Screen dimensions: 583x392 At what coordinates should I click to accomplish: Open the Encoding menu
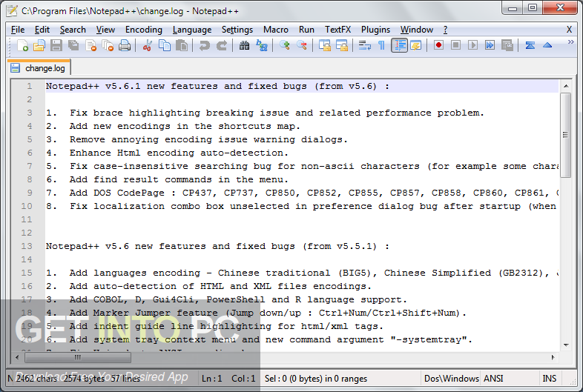point(143,30)
